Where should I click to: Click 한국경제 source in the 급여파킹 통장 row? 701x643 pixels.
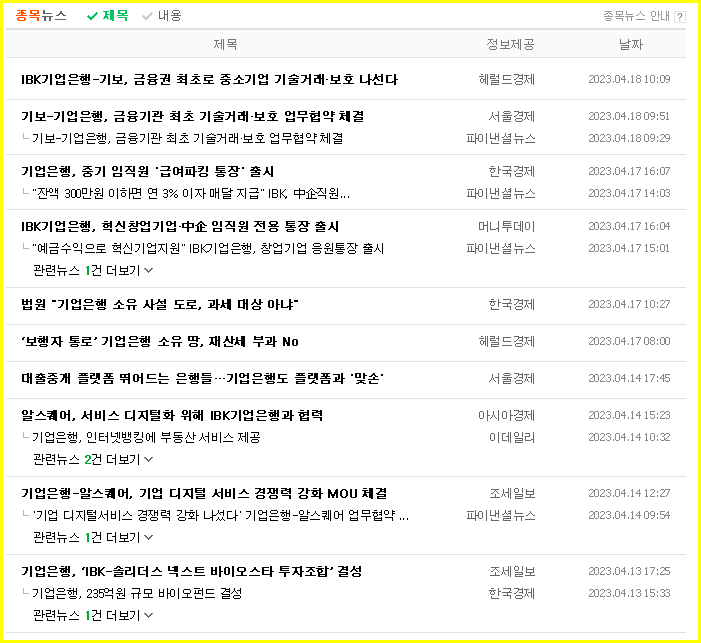[x=511, y=171]
